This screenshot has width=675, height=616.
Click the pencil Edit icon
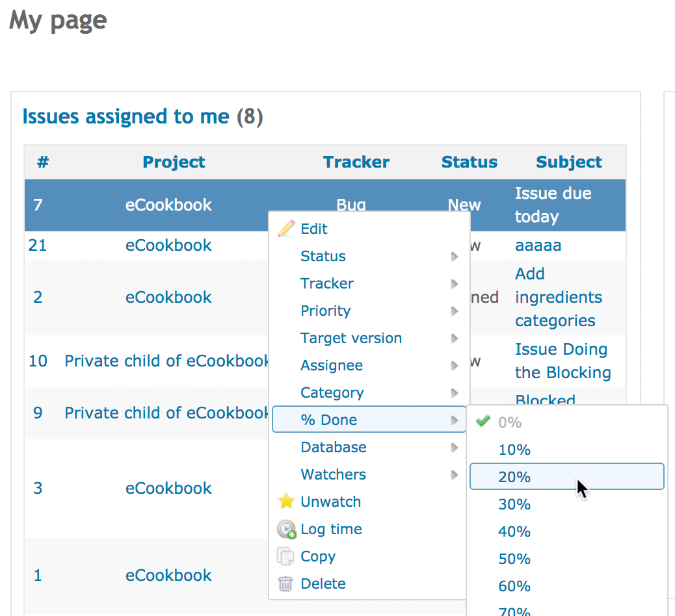tap(286, 229)
